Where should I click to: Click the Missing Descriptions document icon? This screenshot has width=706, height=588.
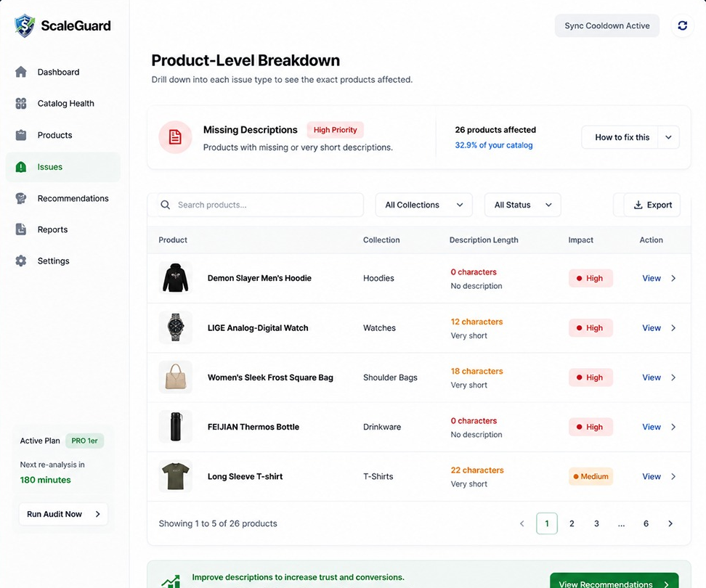pyautogui.click(x=175, y=137)
